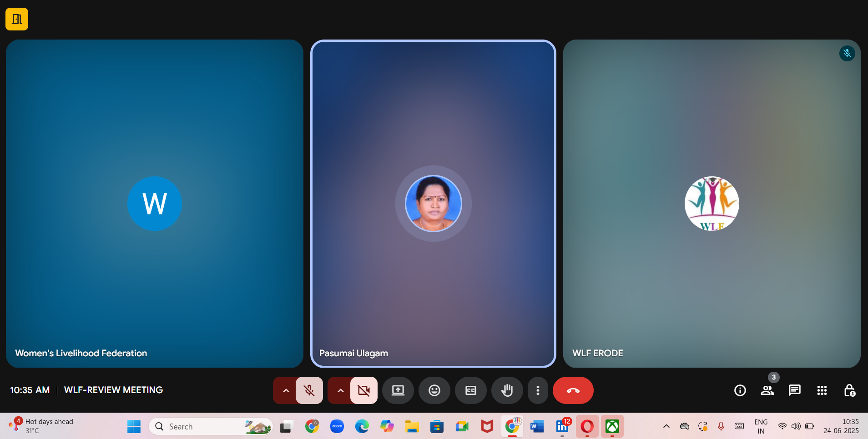Open the ENG IN language switcher
Screen dimensions: 868x439
761,426
